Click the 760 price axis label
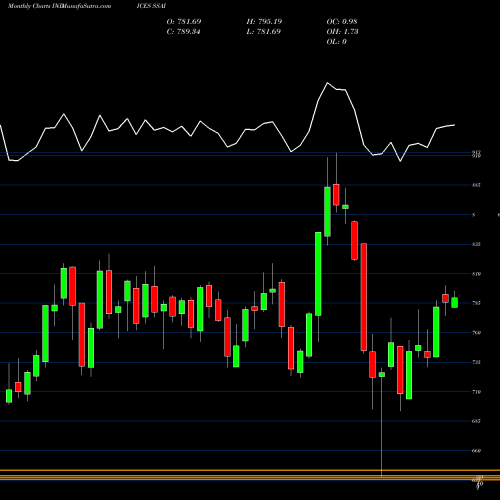This screenshot has height=500, width=500. 476,333
